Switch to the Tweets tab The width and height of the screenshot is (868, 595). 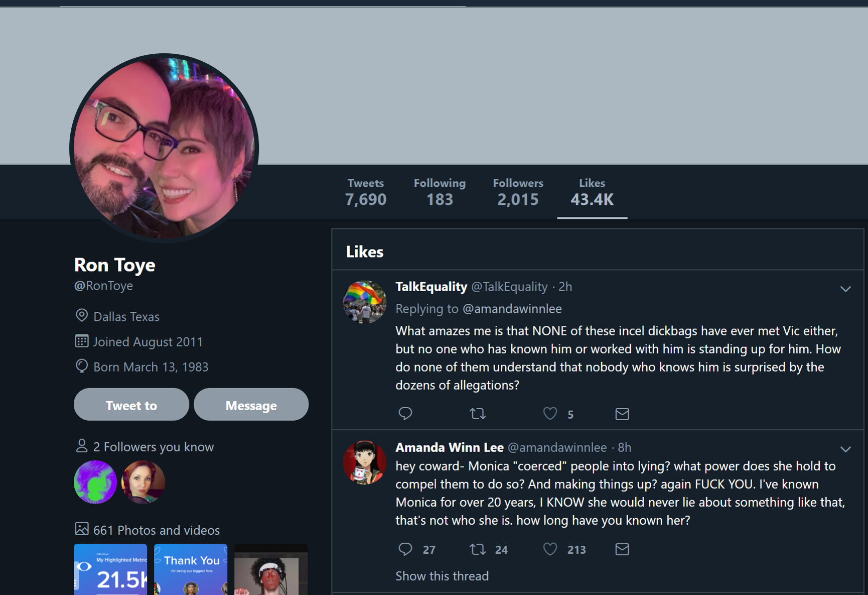point(366,192)
